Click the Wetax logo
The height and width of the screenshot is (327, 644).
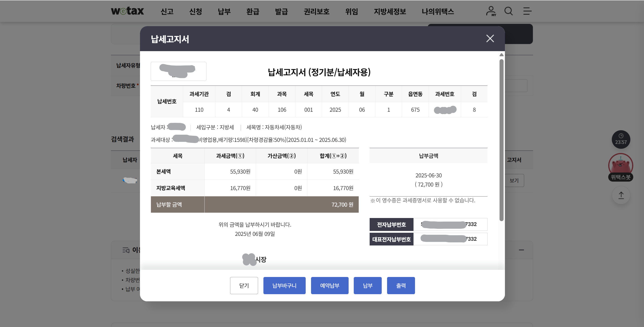(127, 11)
